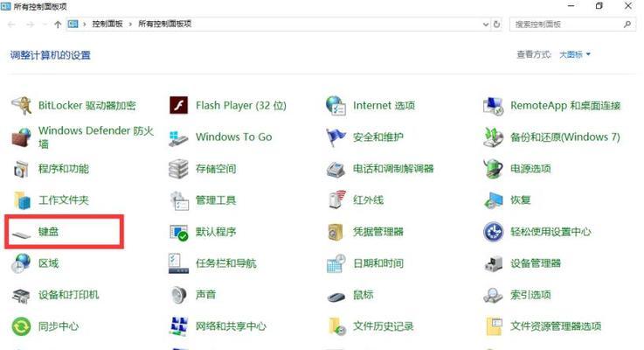Open 轻松使用设置中心 icon
The width and height of the screenshot is (644, 350).
pos(493,232)
